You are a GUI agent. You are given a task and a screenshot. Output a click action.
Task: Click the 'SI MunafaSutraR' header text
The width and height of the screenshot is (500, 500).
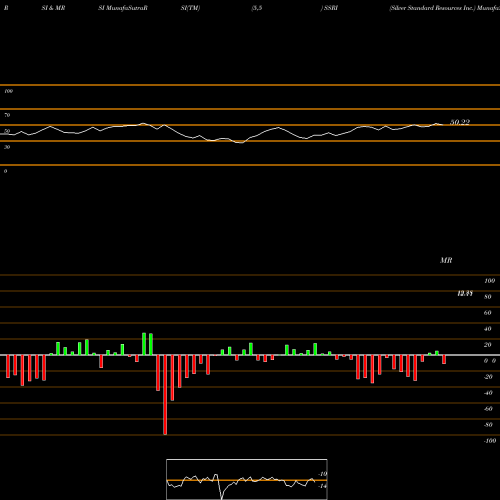(x=123, y=8)
